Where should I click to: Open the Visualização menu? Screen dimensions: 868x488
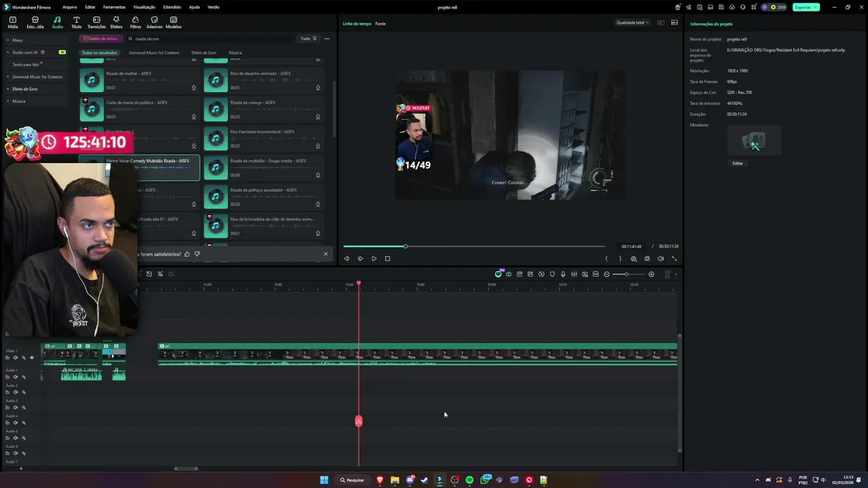coord(144,7)
